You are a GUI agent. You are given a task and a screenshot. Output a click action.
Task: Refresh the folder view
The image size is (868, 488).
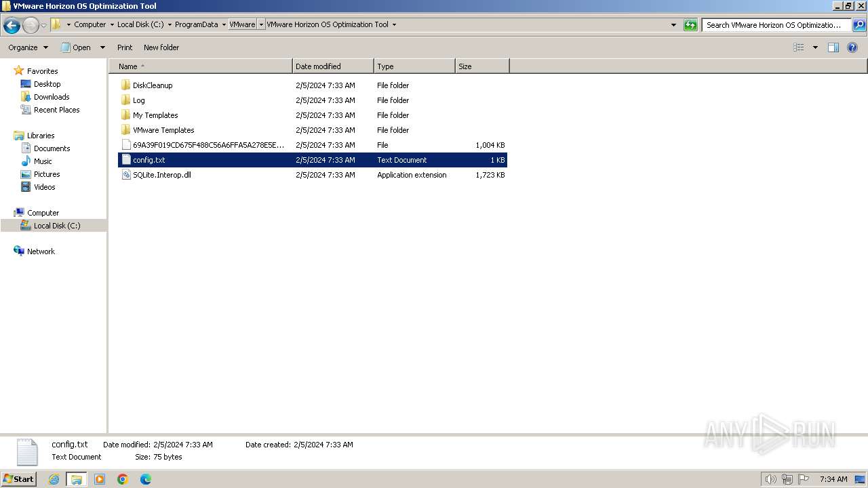(690, 25)
